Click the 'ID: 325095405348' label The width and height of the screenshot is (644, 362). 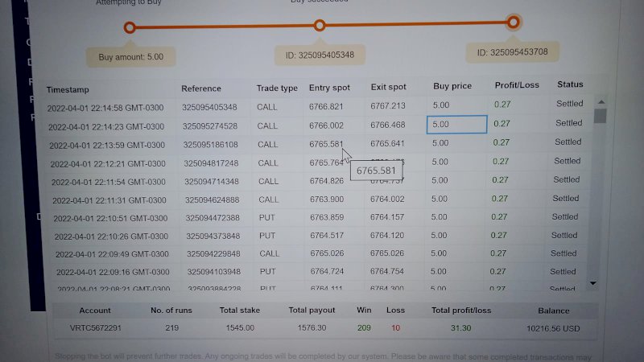tap(320, 55)
